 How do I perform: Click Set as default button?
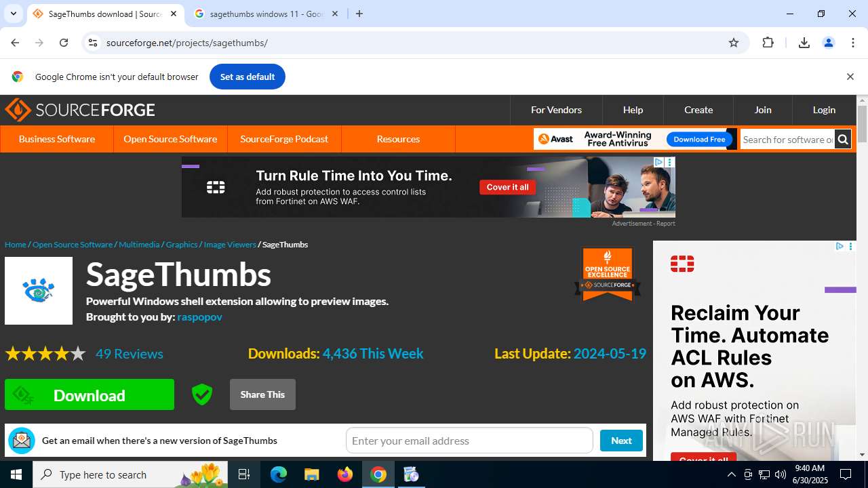point(248,77)
